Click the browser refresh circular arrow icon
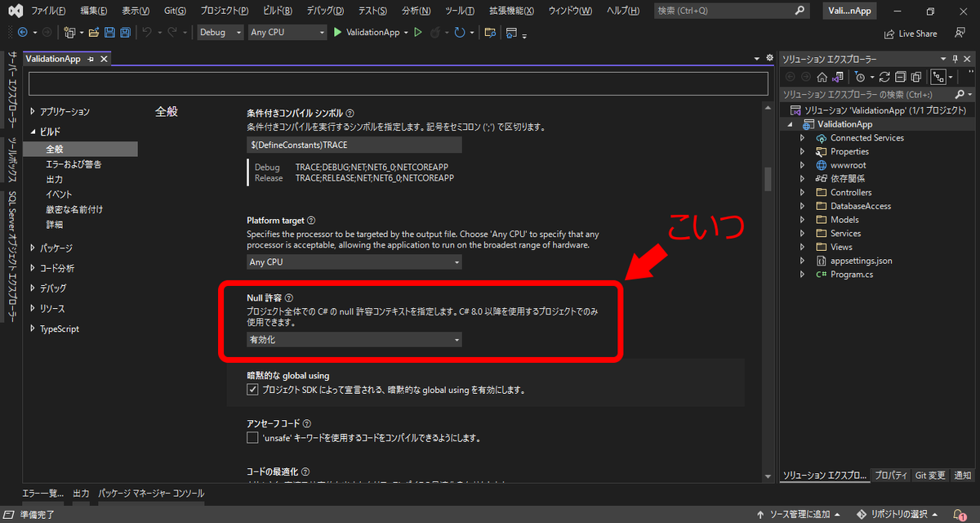980x523 pixels. coord(460,33)
